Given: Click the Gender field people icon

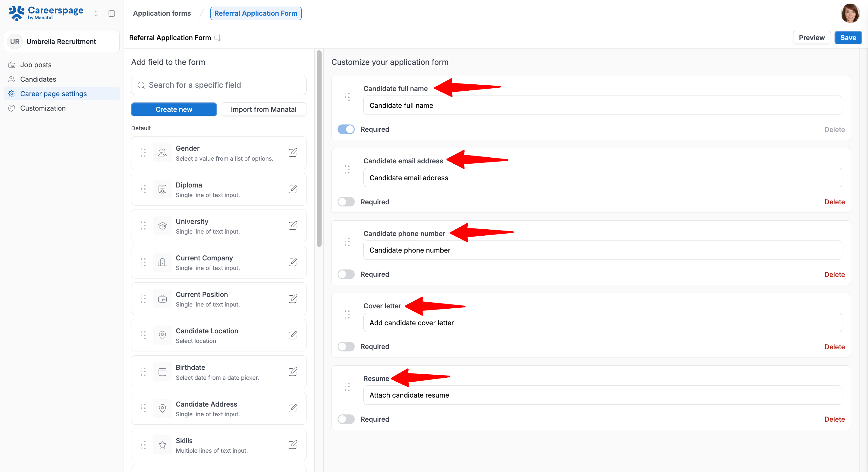Looking at the screenshot, I should point(162,153).
